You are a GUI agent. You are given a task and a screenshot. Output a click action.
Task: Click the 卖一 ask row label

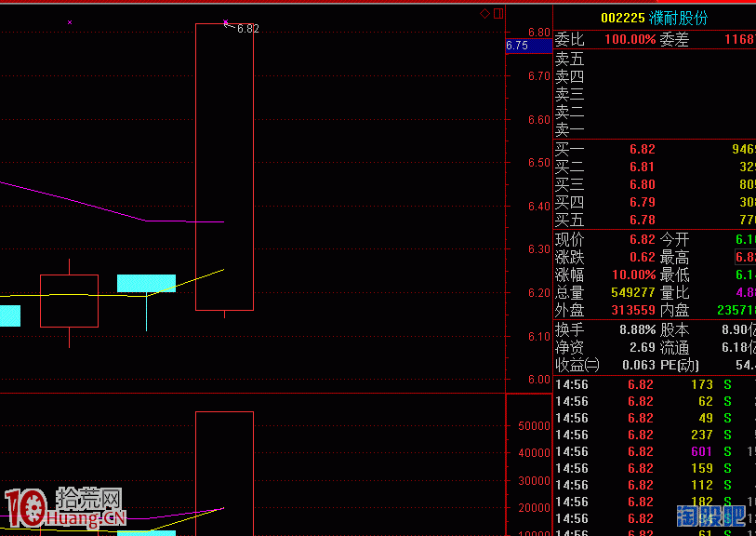(x=570, y=129)
